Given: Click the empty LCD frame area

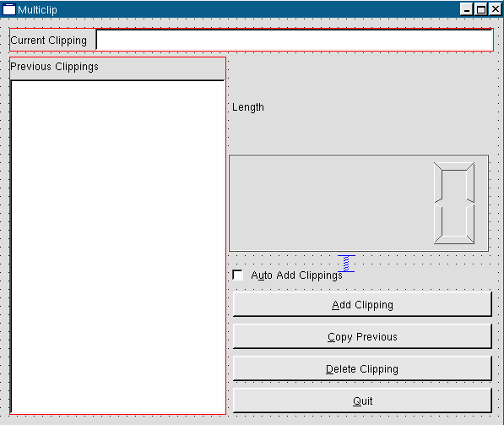Looking at the screenshot, I should tap(331, 203).
